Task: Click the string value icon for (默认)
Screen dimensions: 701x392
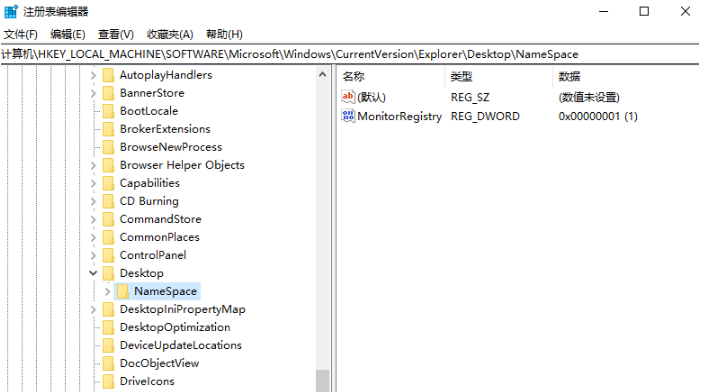Action: (348, 97)
